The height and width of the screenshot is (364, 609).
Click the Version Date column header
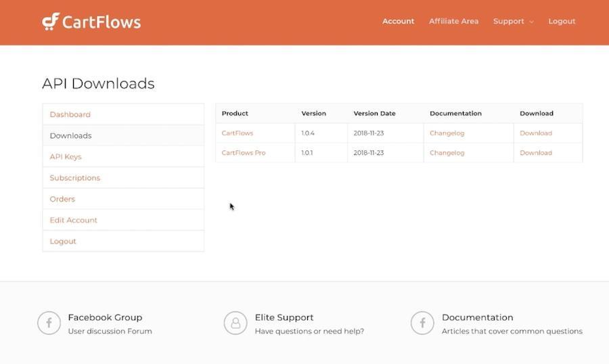[x=374, y=114]
